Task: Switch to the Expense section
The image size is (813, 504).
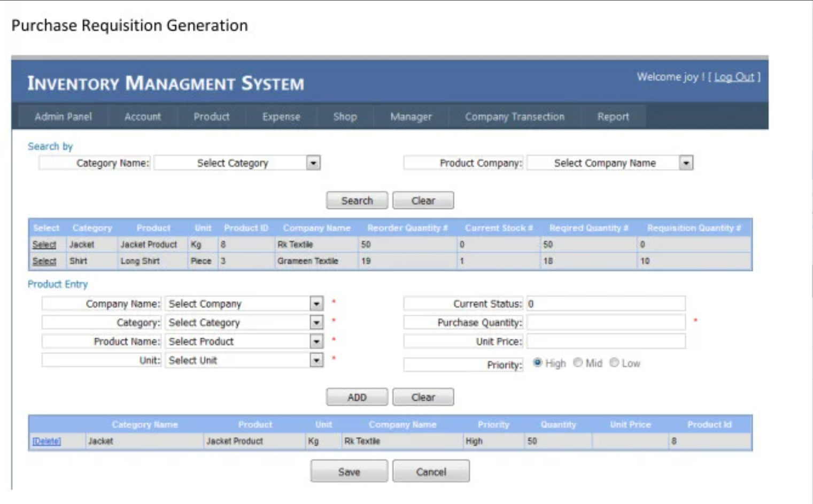Action: click(x=281, y=116)
